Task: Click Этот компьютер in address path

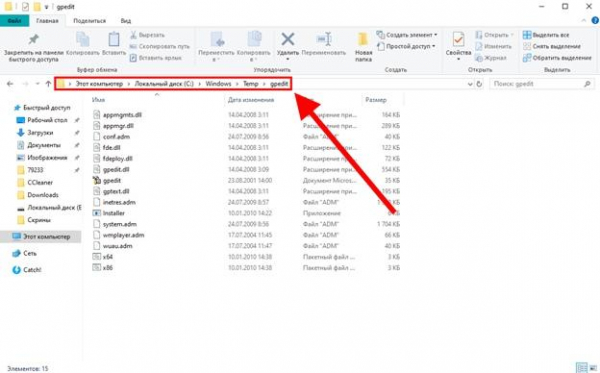Action: (x=99, y=84)
